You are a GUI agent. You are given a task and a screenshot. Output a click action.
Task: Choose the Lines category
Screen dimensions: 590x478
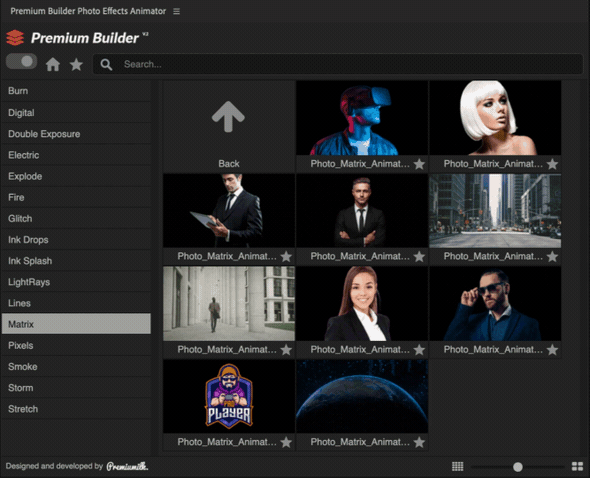click(x=76, y=303)
